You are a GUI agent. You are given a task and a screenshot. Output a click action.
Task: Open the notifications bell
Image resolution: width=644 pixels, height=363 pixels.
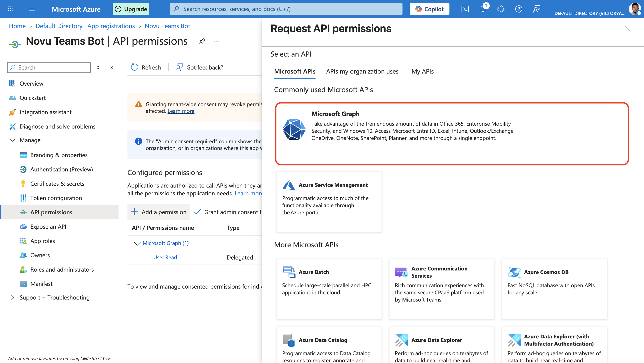(x=483, y=9)
